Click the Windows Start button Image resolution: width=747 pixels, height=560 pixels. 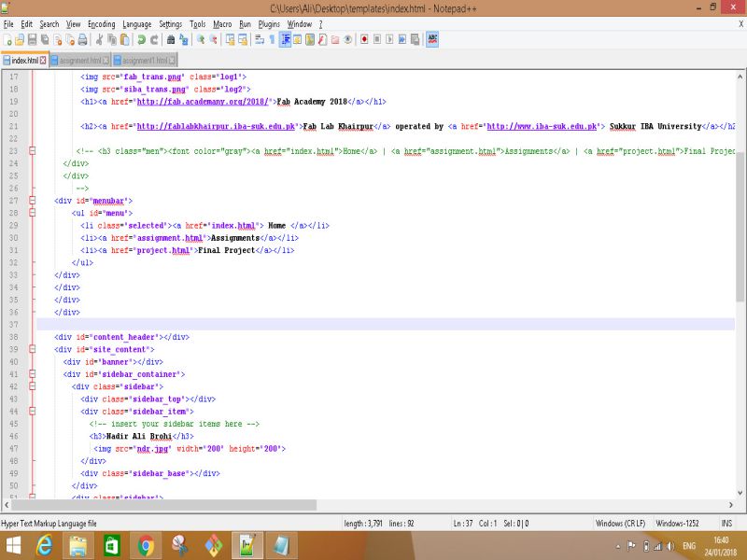13,546
